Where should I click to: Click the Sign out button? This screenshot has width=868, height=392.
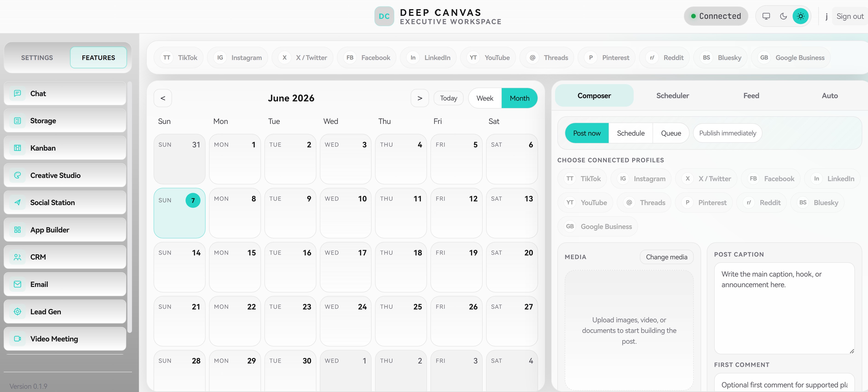coord(850,16)
